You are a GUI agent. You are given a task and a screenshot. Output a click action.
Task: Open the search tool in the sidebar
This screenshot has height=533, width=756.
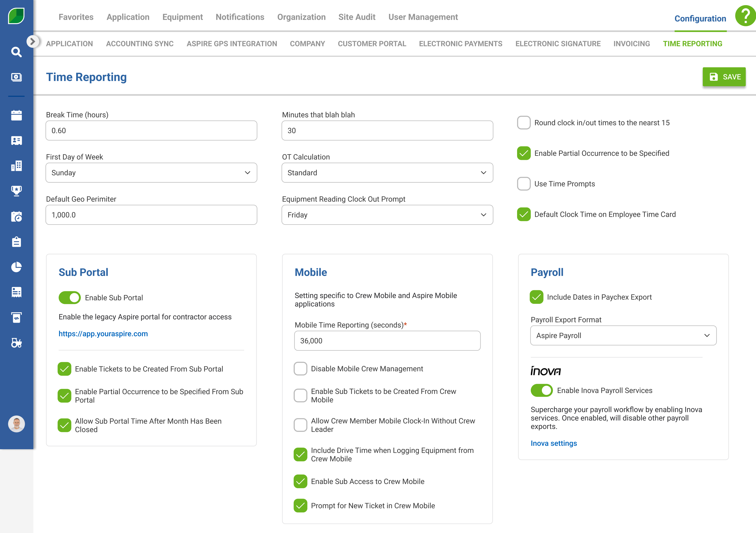coord(16,52)
